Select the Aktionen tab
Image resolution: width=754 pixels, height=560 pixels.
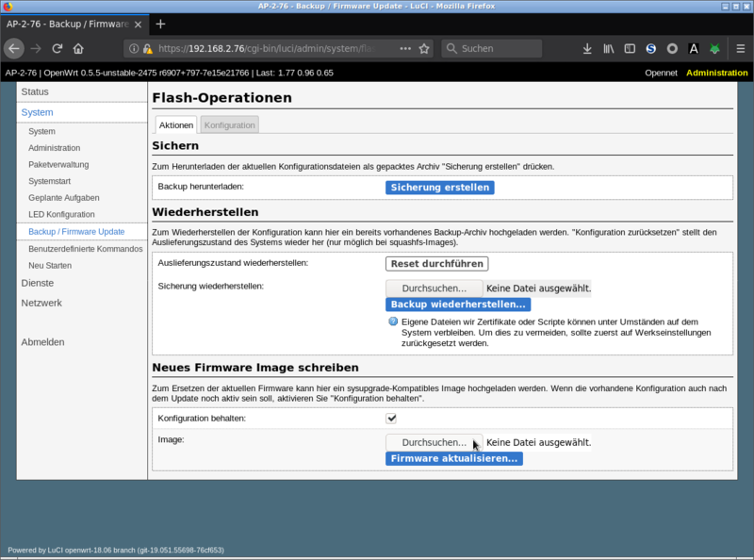click(x=176, y=125)
